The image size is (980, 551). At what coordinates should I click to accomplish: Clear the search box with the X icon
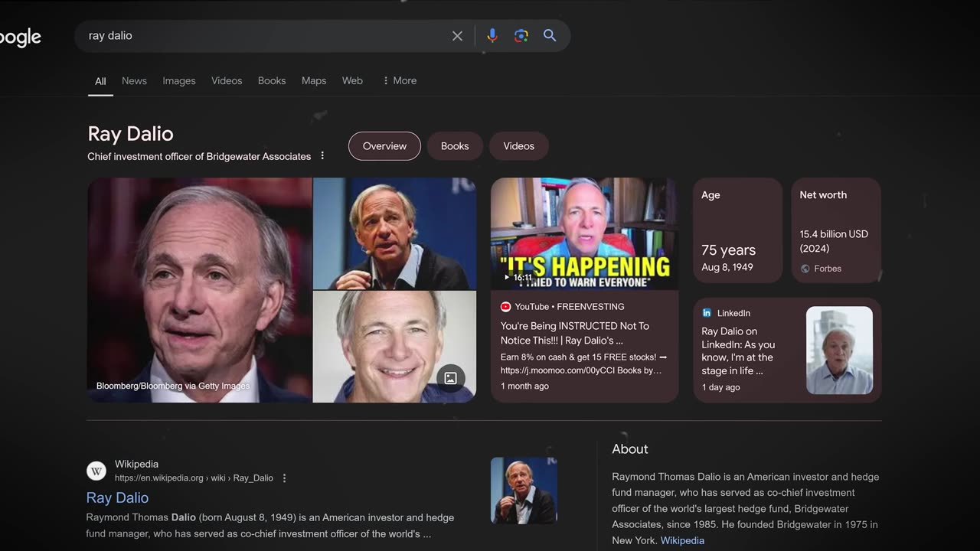tap(457, 36)
